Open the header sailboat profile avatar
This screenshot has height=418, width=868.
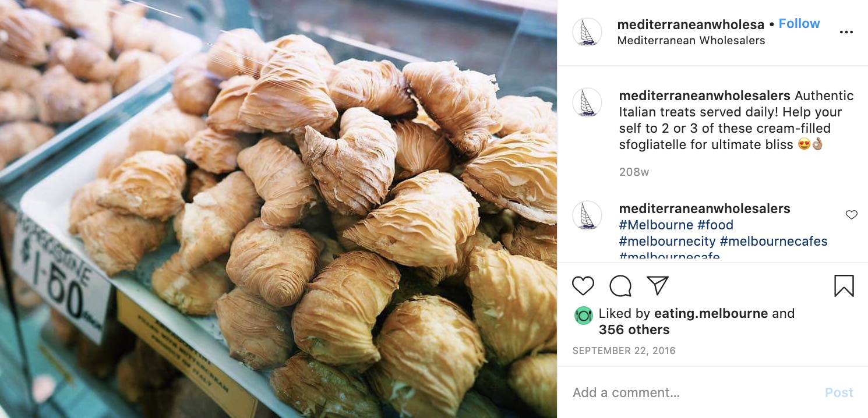(587, 32)
